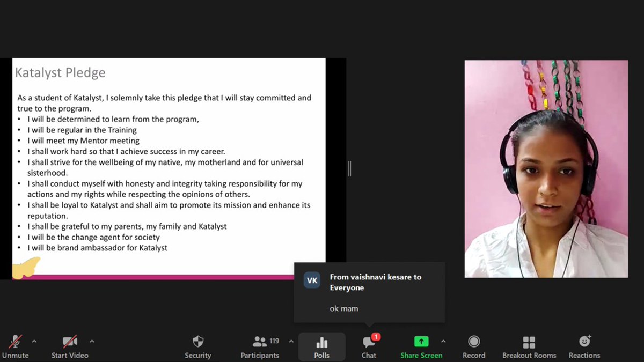
Task: Select the speaker's video thumbnail
Action: 546,169
